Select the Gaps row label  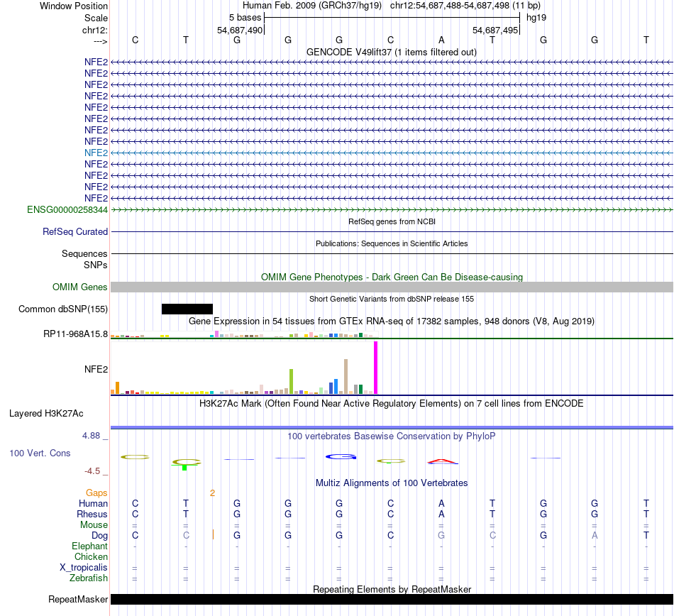[x=96, y=493]
